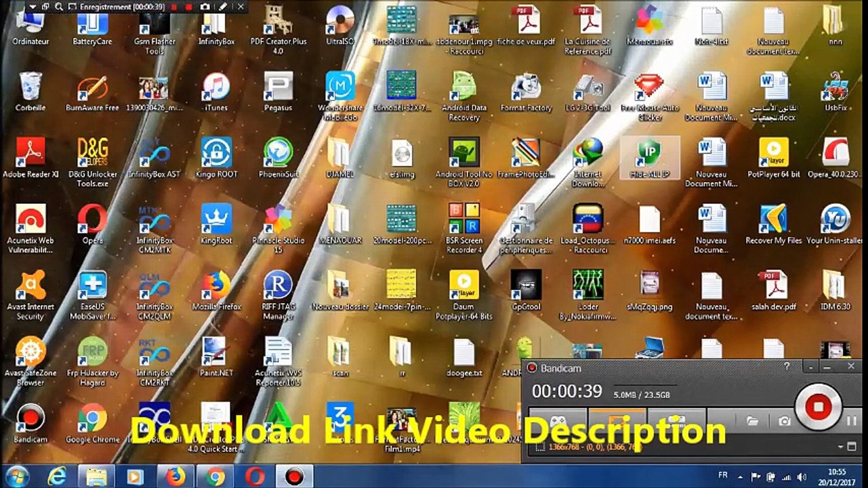Stop recording with Bandicam's red round button
Screen dimensions: 868x488
(x=818, y=407)
